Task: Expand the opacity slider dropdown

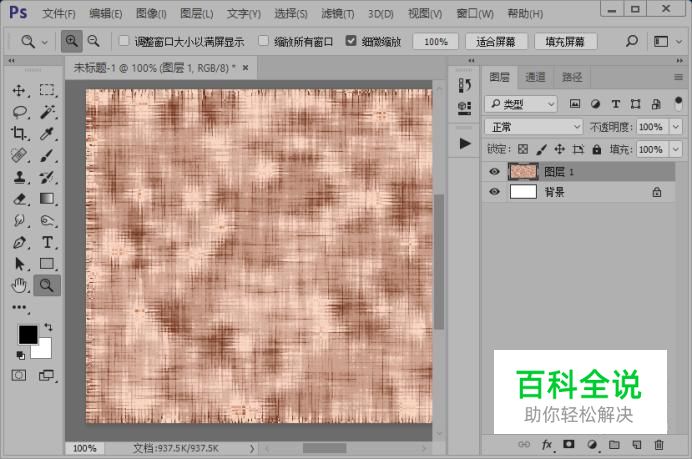Action: pyautogui.click(x=676, y=127)
